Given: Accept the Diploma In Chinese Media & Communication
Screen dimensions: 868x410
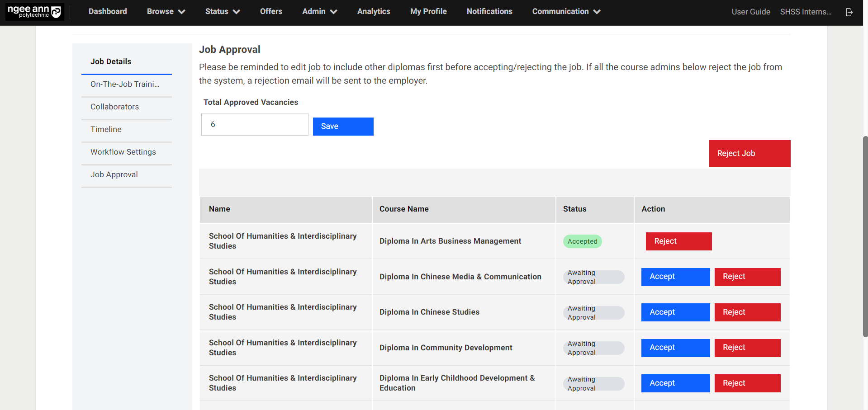Looking at the screenshot, I should 675,277.
